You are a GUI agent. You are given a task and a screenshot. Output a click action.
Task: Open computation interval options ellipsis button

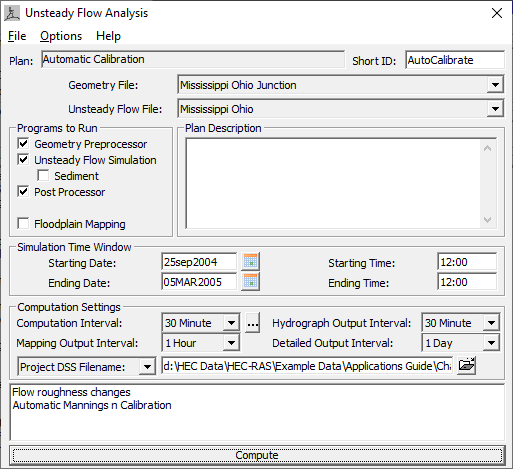point(253,323)
